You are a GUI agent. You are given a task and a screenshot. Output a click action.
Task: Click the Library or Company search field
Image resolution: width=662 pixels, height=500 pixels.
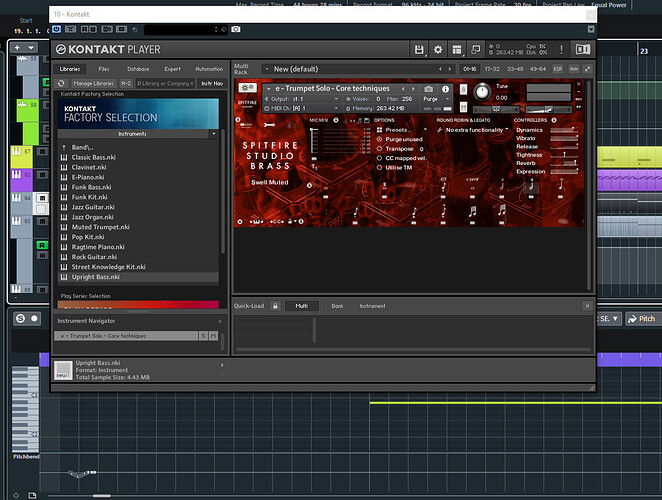pyautogui.click(x=165, y=83)
